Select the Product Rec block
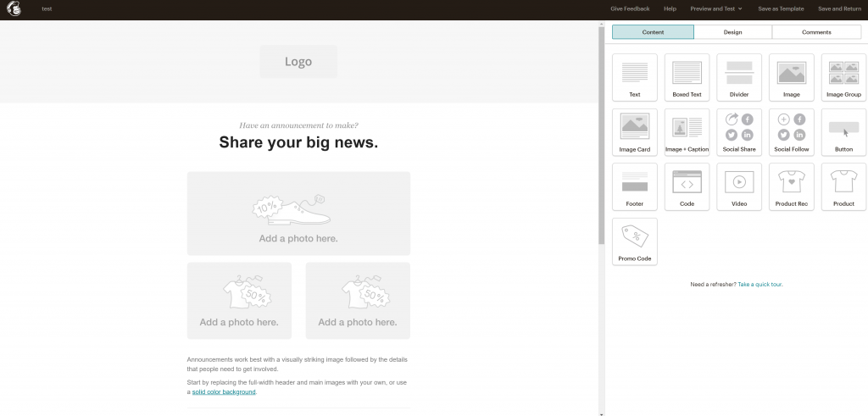The width and height of the screenshot is (868, 416). point(791,186)
